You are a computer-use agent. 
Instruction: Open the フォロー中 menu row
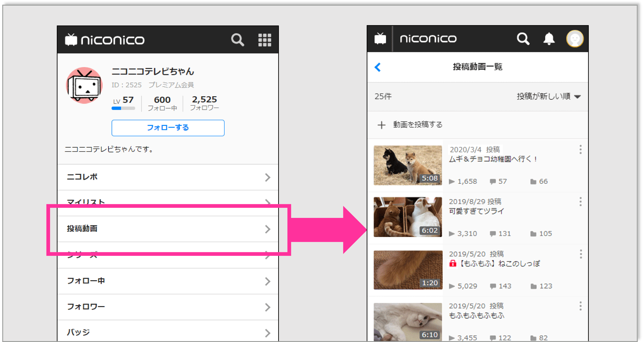168,281
